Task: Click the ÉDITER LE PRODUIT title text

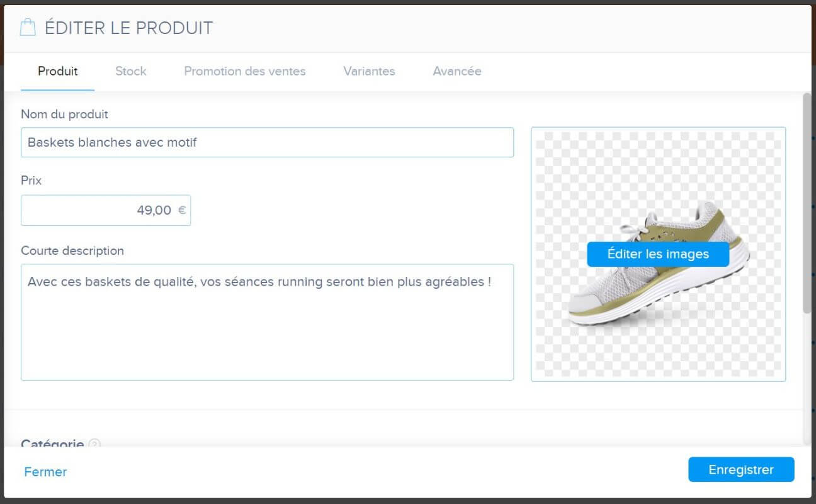Action: (129, 28)
